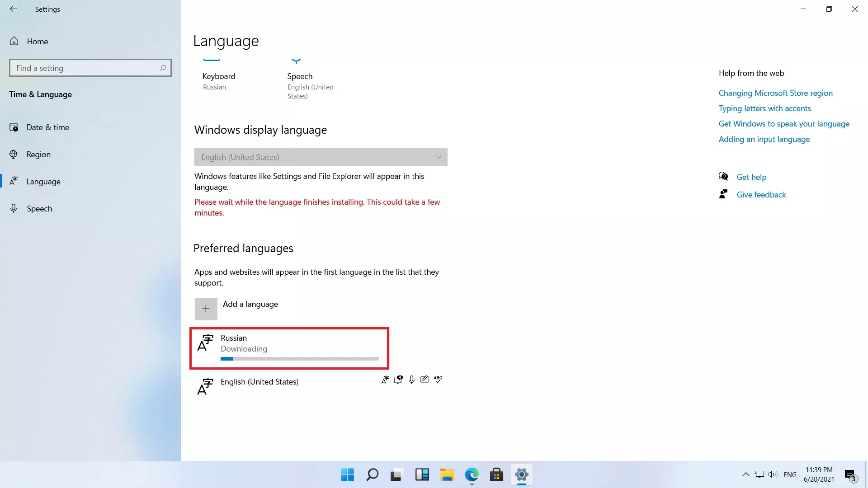868x488 pixels.
Task: Open Speech language tile
Action: click(300, 77)
